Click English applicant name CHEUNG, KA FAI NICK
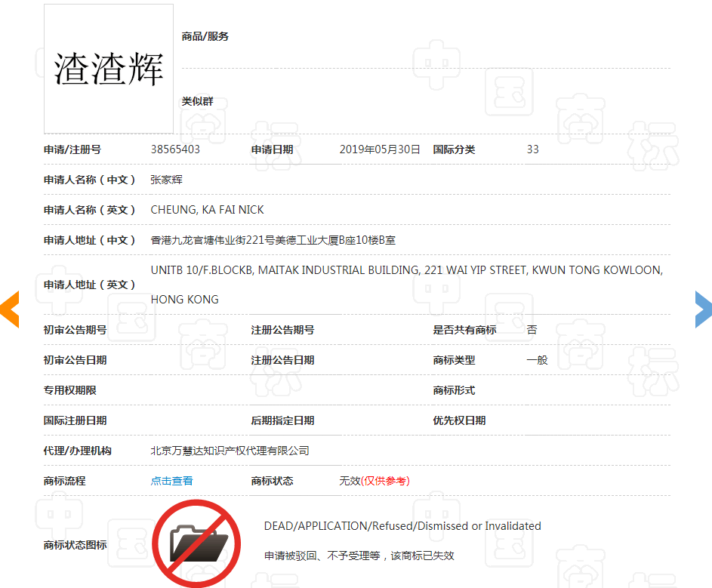 pos(205,210)
